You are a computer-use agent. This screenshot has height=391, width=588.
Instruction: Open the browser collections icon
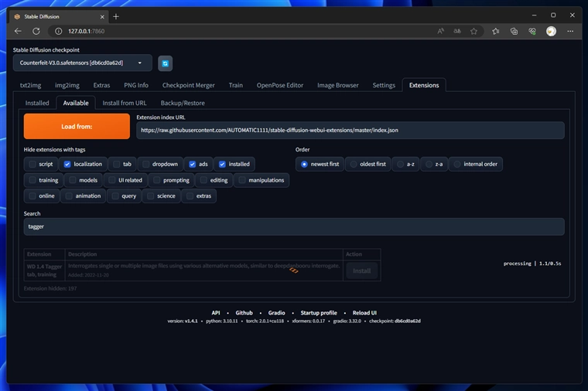click(x=514, y=31)
